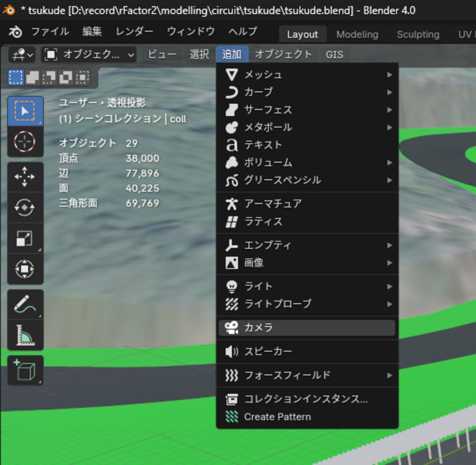The image size is (476, 465).
Task: Expand the グリースペンシル submenu arrow
Action: (x=390, y=180)
